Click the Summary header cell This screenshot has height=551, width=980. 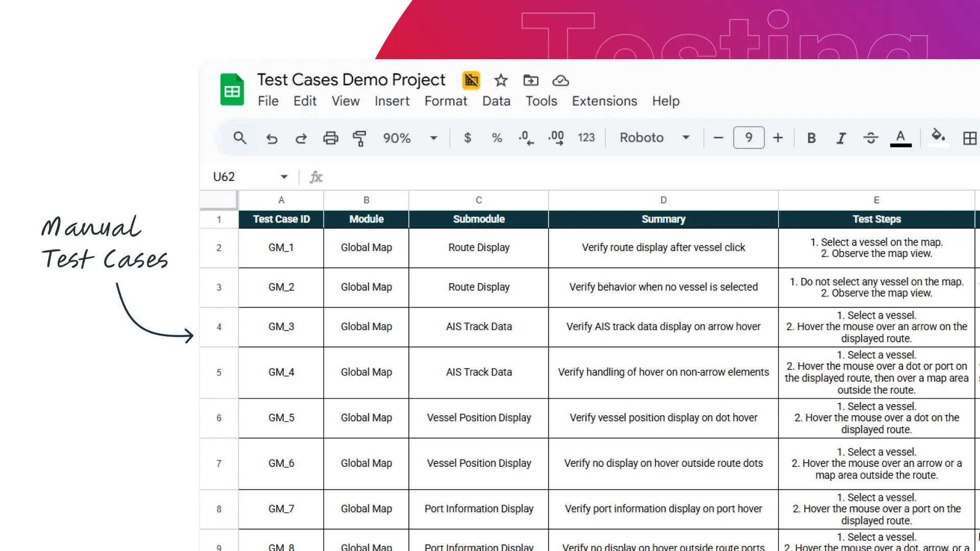point(663,219)
